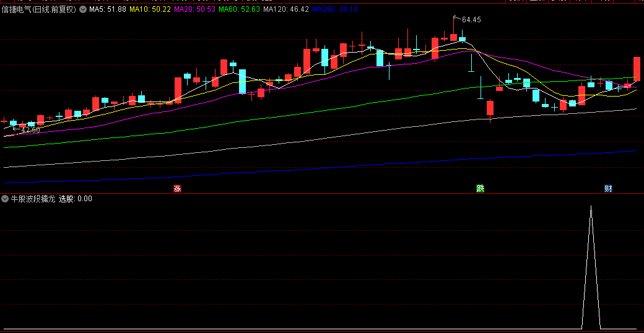The height and width of the screenshot is (333, 644).
Task: Select the 牛股波段擒龙 indicator name
Action: pos(33,199)
